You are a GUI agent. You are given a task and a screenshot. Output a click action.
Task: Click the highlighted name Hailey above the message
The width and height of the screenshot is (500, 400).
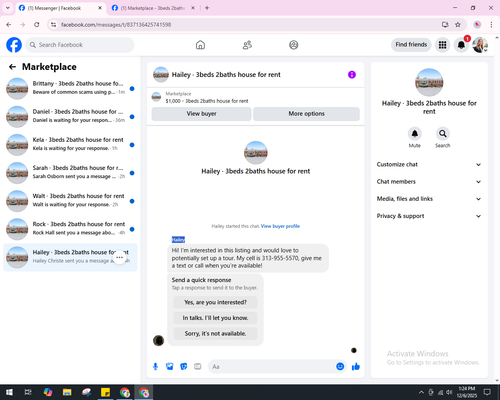(x=178, y=240)
